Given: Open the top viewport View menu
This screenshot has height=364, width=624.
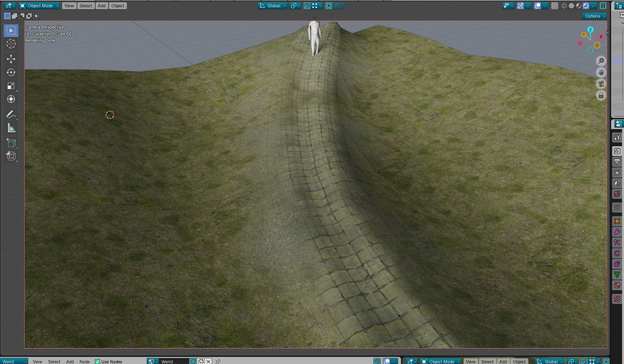Looking at the screenshot, I should [x=69, y=6].
